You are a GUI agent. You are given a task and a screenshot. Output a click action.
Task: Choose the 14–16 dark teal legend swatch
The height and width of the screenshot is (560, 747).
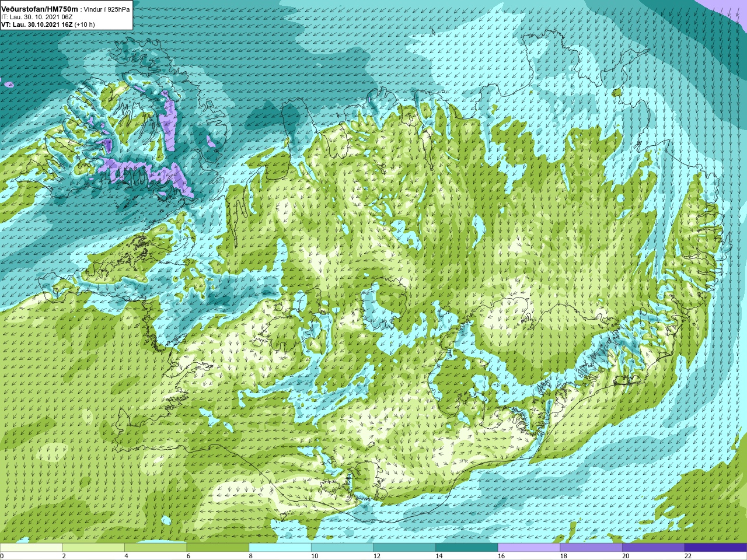(x=467, y=548)
